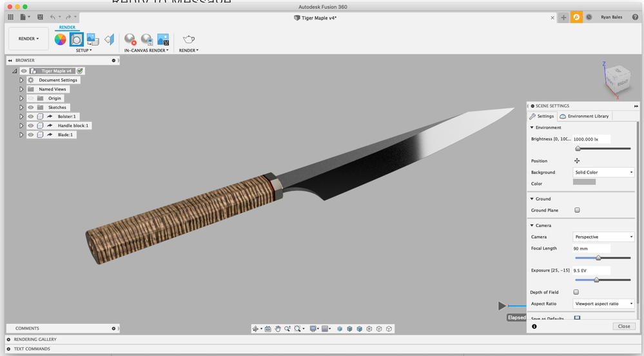
Task: Open the Ryan Bales account menu
Action: point(611,17)
